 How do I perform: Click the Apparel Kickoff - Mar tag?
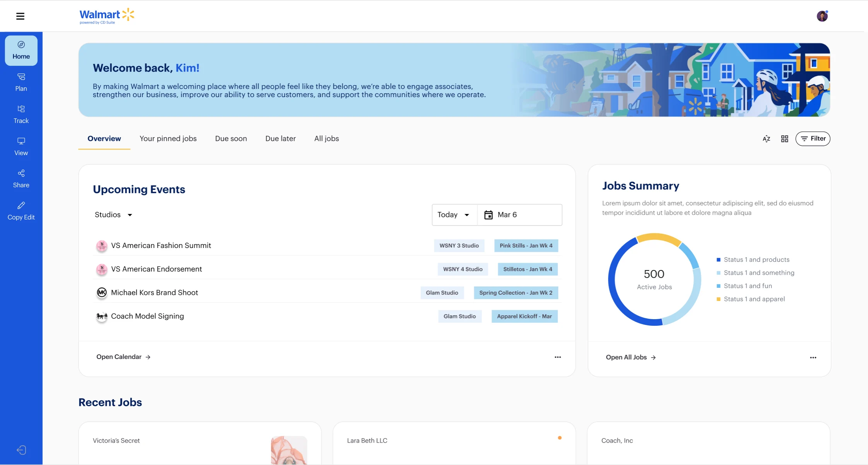tap(525, 316)
